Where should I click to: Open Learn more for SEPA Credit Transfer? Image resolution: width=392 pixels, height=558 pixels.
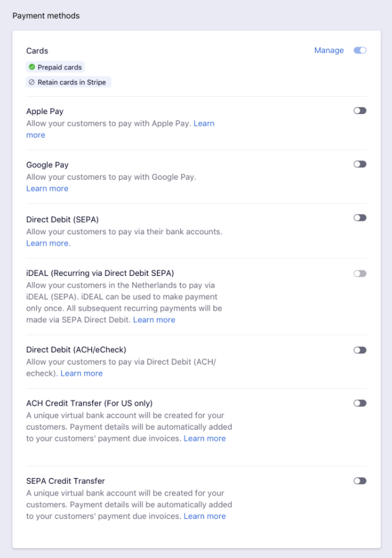coord(205,516)
